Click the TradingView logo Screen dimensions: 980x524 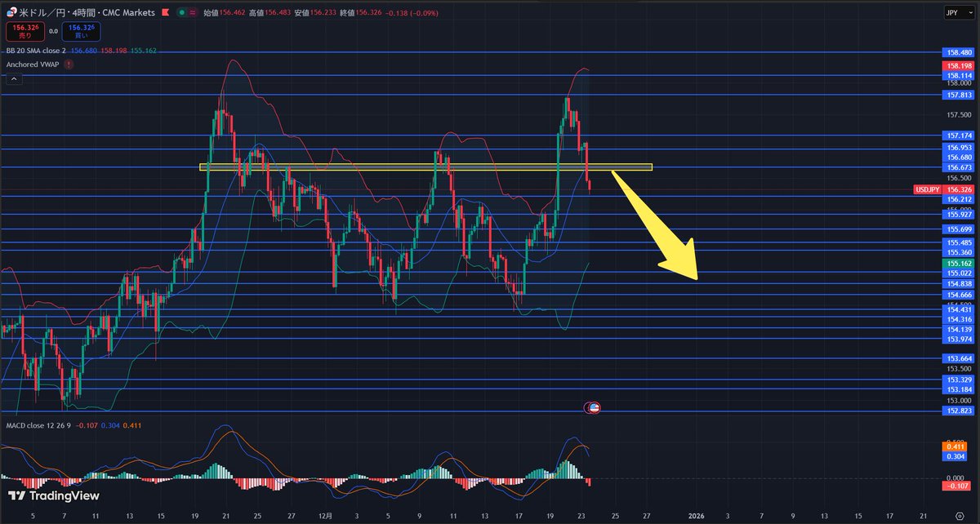pyautogui.click(x=53, y=495)
